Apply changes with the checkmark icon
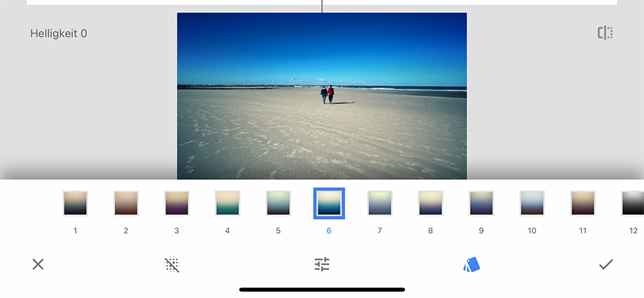This screenshot has height=298, width=644. [x=606, y=264]
